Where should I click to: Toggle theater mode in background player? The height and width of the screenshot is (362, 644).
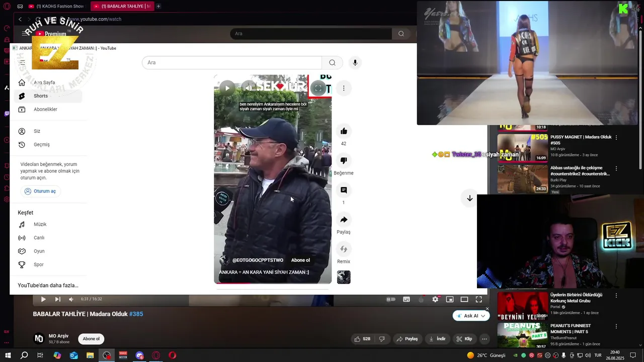[464, 299]
